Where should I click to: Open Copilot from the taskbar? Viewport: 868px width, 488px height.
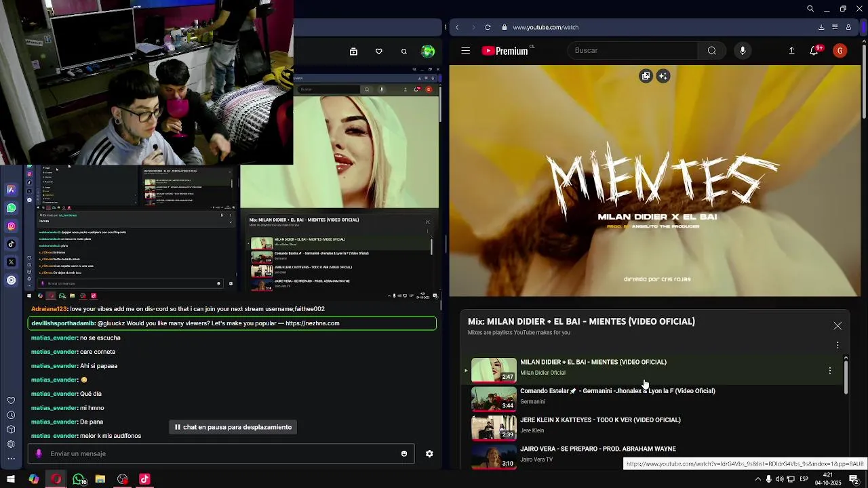click(33, 479)
